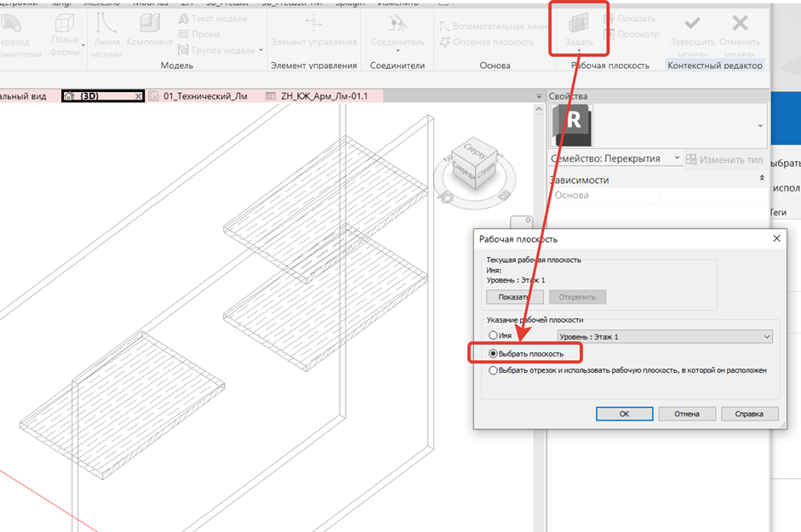Click the Справа face of the ViewCube
801x532 pixels.
[486, 171]
